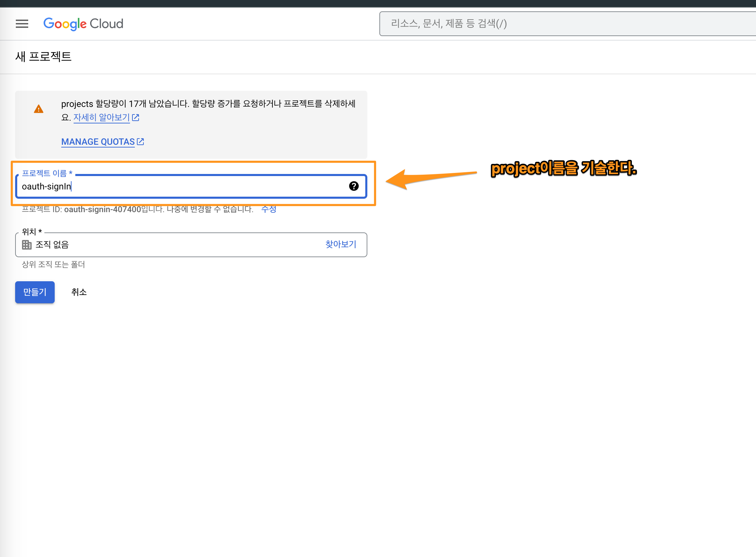Open the MANAGE QUOTAS page
This screenshot has width=756, height=557.
tap(98, 141)
